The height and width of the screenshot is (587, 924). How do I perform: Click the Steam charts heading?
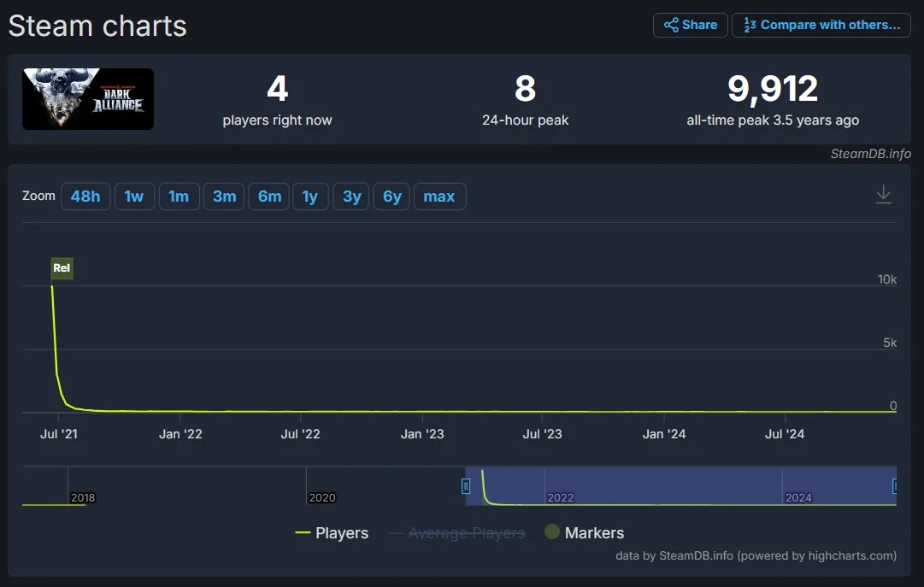pyautogui.click(x=97, y=26)
